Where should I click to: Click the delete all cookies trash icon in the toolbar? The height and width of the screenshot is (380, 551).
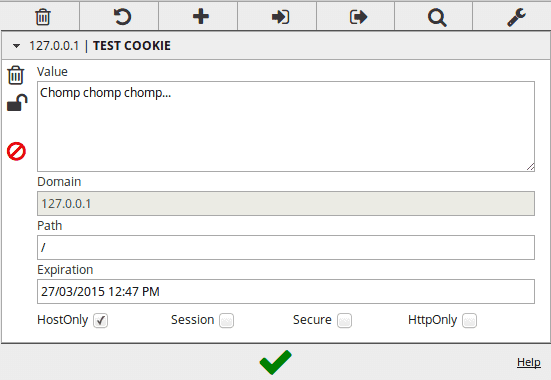click(43, 17)
